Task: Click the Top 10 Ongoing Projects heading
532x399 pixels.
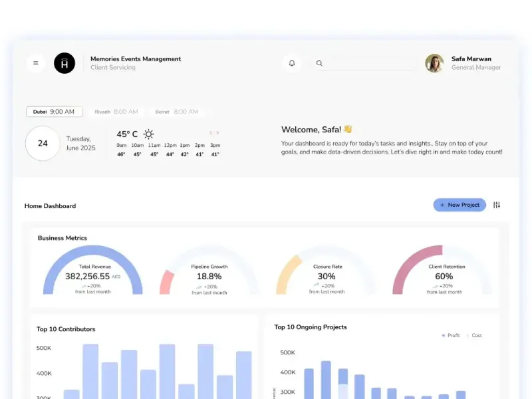Action: tap(311, 327)
